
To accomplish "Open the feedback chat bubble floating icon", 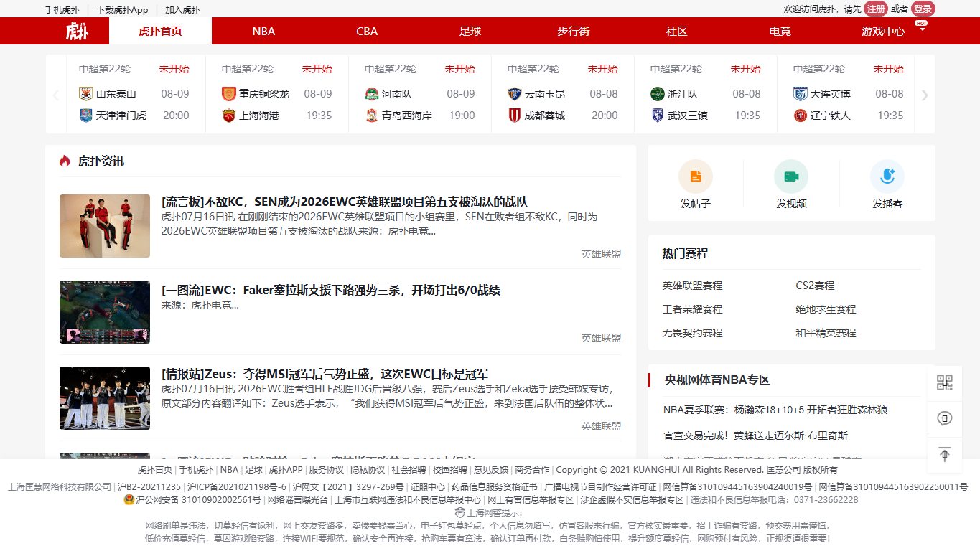I will 945,418.
